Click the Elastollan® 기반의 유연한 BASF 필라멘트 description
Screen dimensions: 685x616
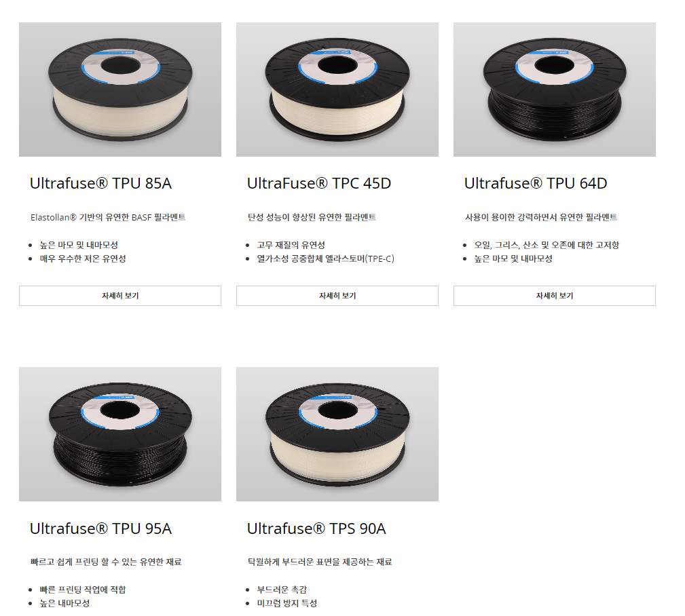108,217
